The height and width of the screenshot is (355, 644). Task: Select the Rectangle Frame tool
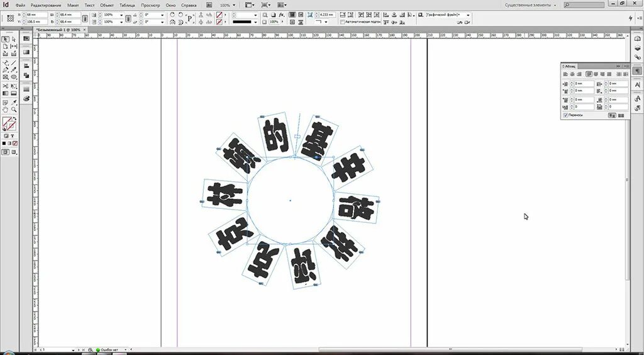pyautogui.click(x=5, y=77)
